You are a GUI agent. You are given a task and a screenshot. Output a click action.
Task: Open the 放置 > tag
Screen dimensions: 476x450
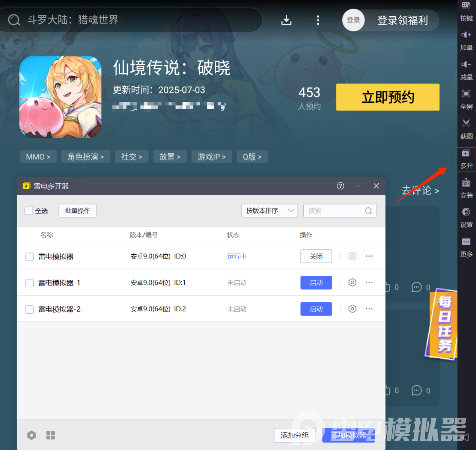[170, 157]
